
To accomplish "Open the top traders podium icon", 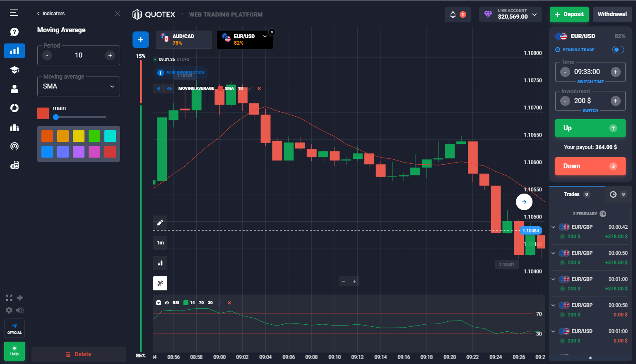I will tap(14, 127).
